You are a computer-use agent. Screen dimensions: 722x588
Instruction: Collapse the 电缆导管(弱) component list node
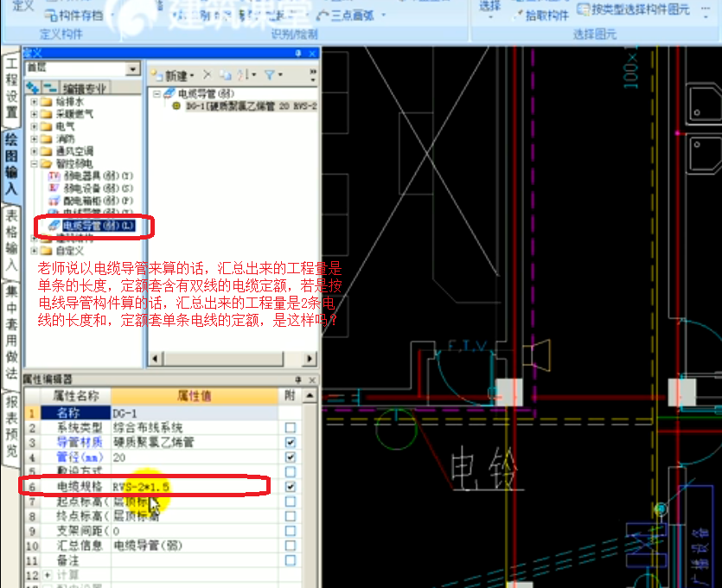[157, 94]
